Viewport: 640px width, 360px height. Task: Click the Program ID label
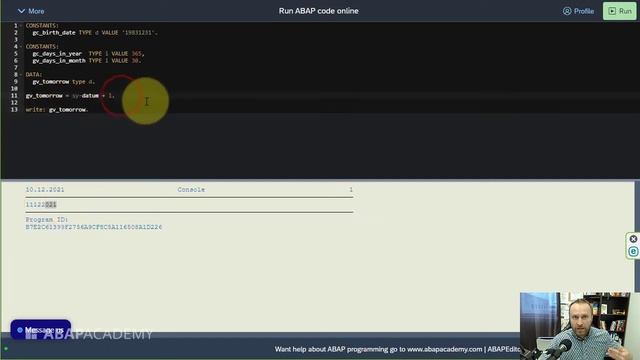[47, 220]
